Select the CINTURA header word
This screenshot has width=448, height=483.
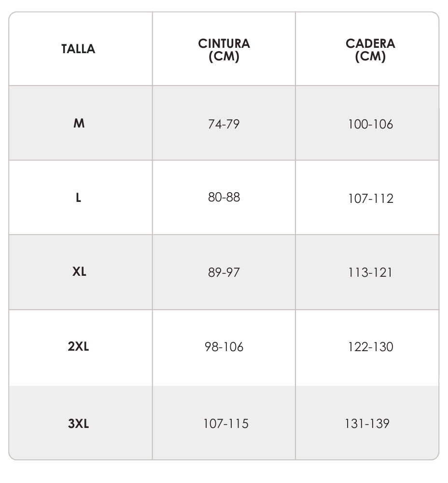[x=224, y=43]
